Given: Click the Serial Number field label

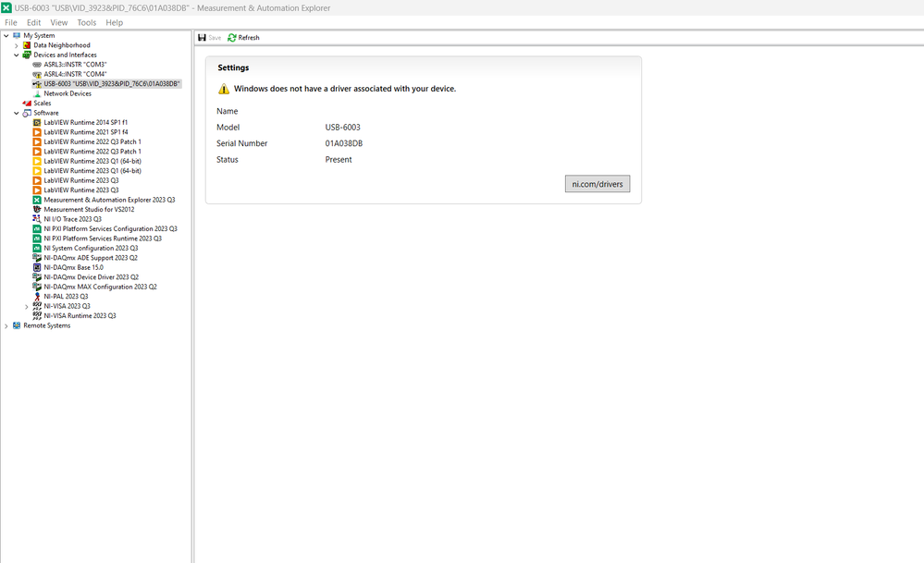Looking at the screenshot, I should click(241, 143).
